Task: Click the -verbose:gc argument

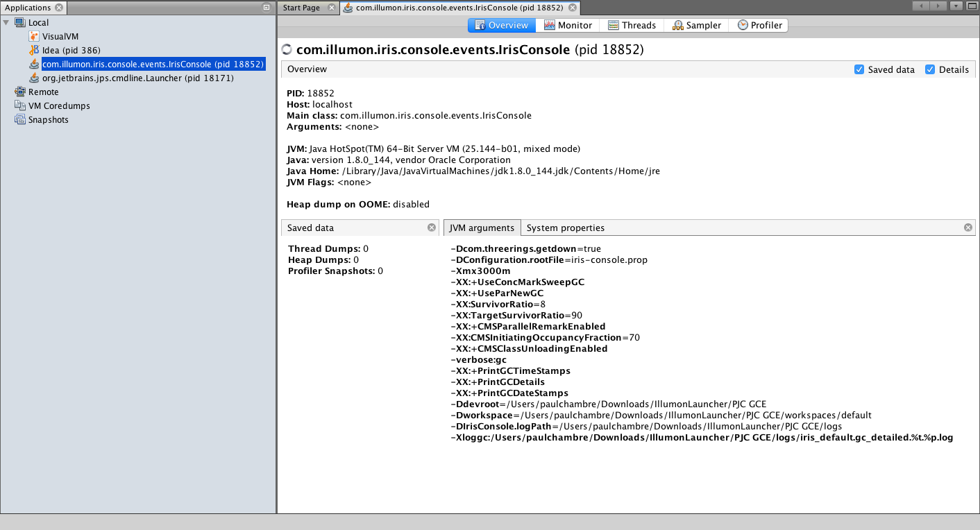Action: pyautogui.click(x=479, y=359)
